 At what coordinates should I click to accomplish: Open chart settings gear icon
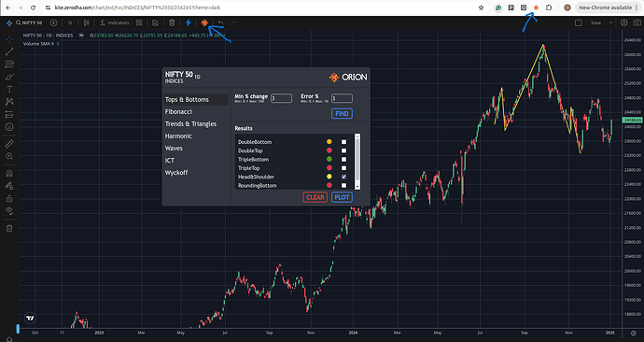(x=623, y=22)
